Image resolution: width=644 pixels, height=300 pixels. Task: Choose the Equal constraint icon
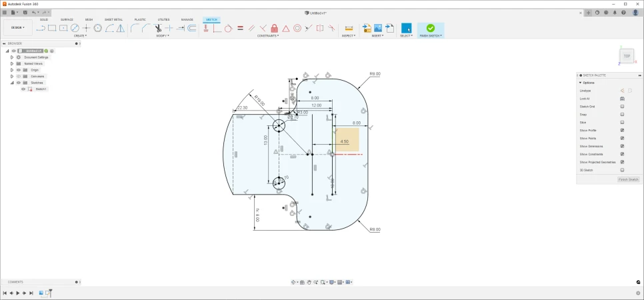pyautogui.click(x=240, y=28)
